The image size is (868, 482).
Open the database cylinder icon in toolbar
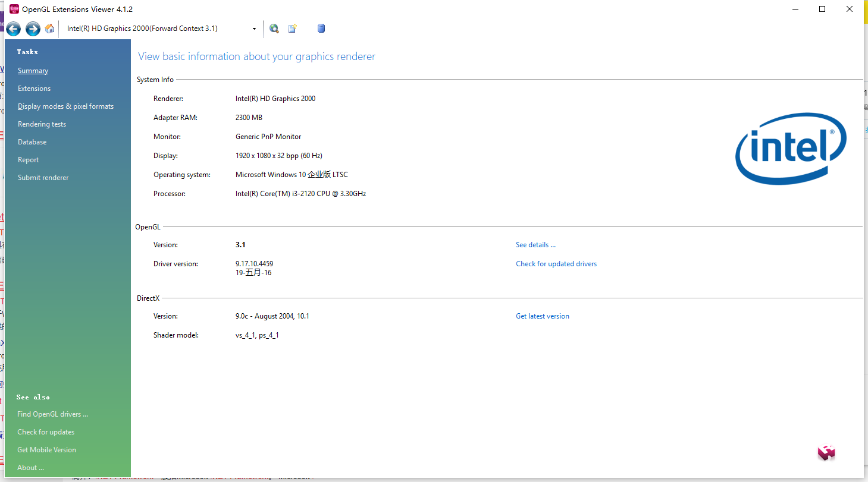(321, 28)
